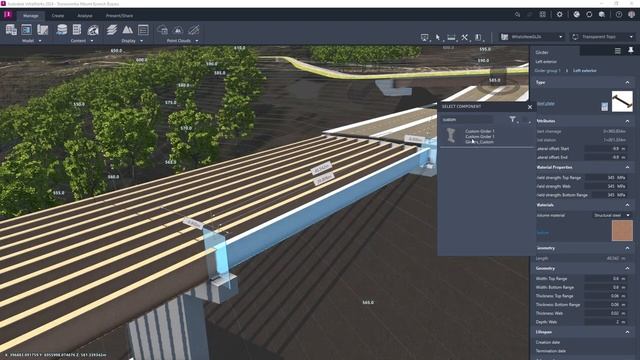Click the third icon in the Content group
This screenshot has width=640, height=360.
[93, 30]
